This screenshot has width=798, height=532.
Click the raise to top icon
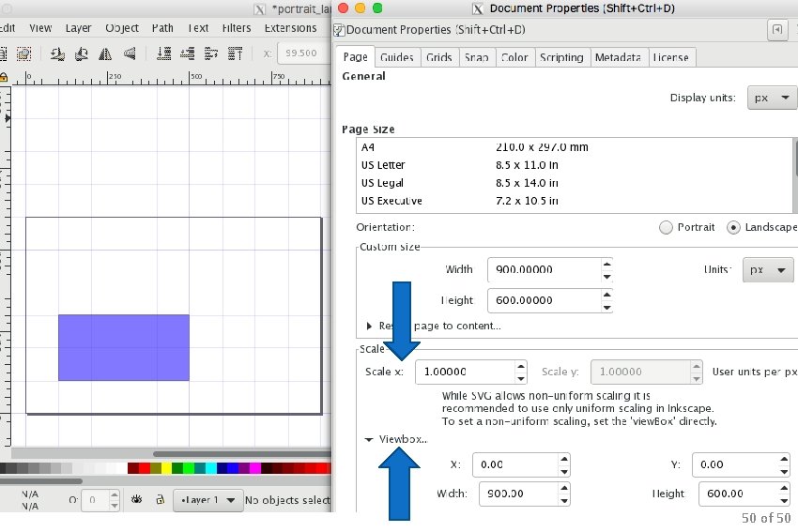(235, 53)
